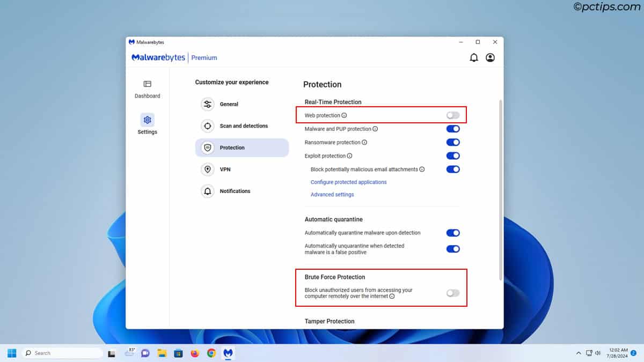
Task: Select the VPN location pin icon
Action: 207,169
